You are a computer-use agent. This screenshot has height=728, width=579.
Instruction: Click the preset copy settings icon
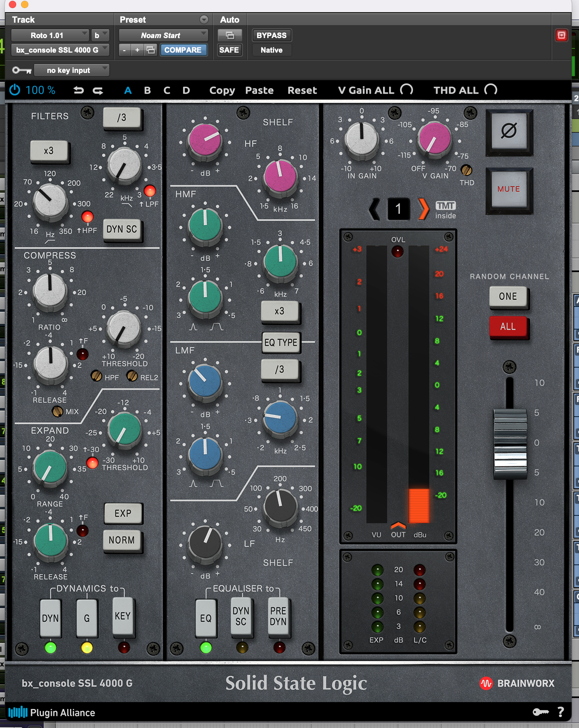coord(150,50)
